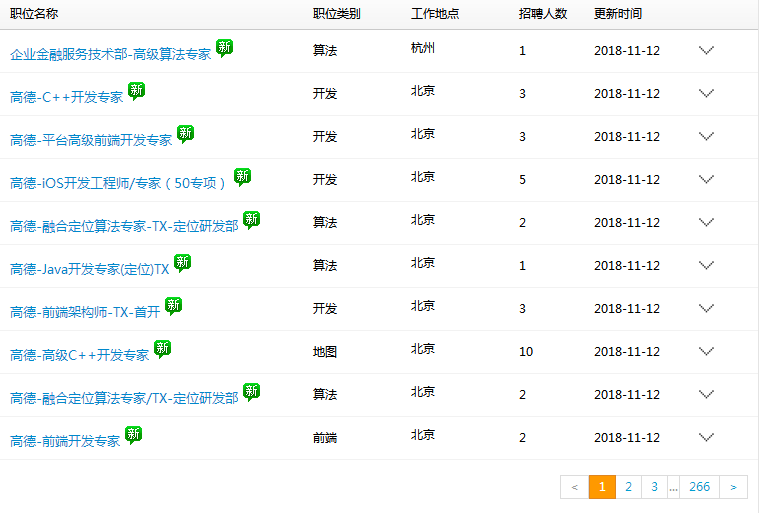Click the 新 badge beside 企业金融服务技术部-高级算法专家
The height and width of the screenshot is (513, 763).
[224, 48]
